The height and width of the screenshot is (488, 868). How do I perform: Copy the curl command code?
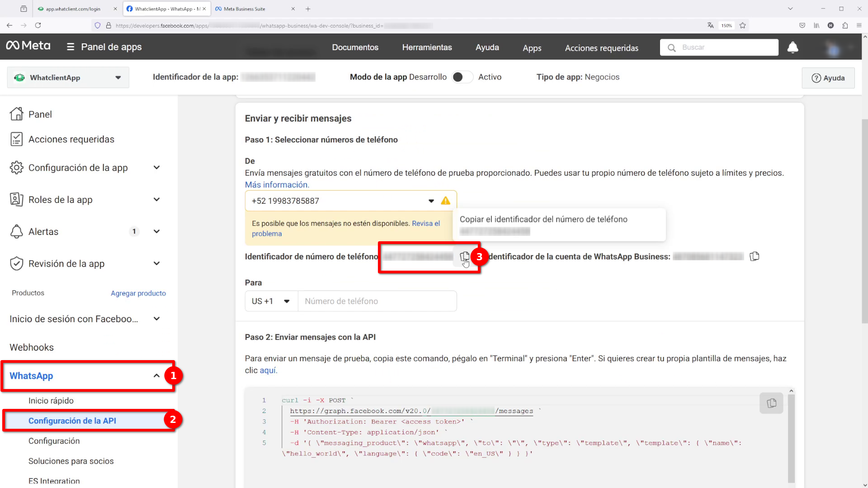click(x=771, y=403)
